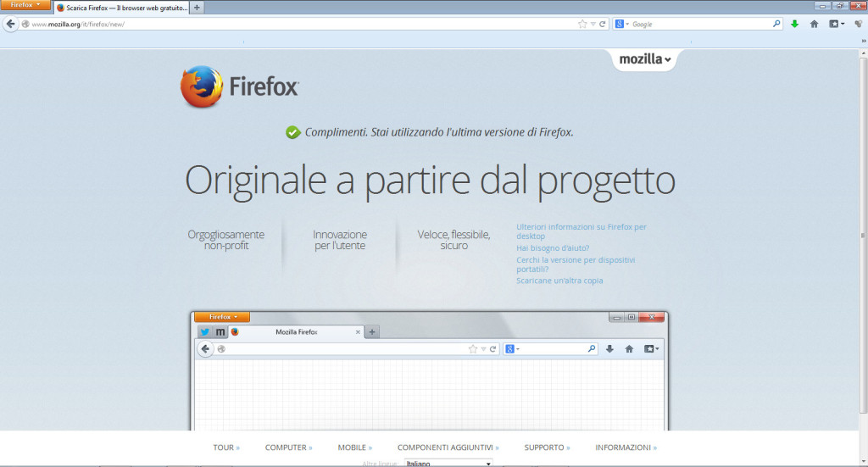Screen dimensions: 868x467
Task: Click the browser back arrow button
Action: click(11, 24)
